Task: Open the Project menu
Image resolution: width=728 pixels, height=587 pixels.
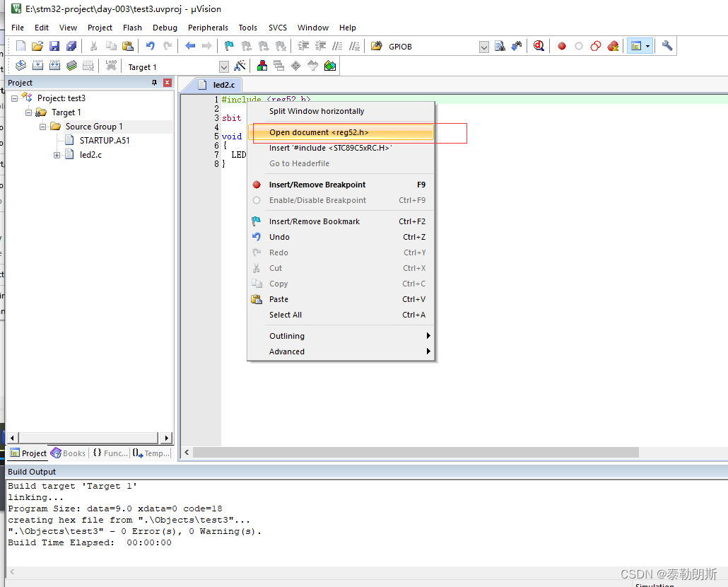Action: pos(100,28)
